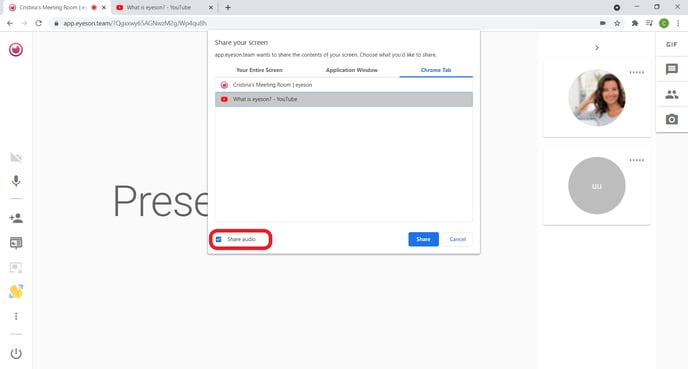Switch to Application Window tab
The width and height of the screenshot is (688, 369).
[x=351, y=70]
